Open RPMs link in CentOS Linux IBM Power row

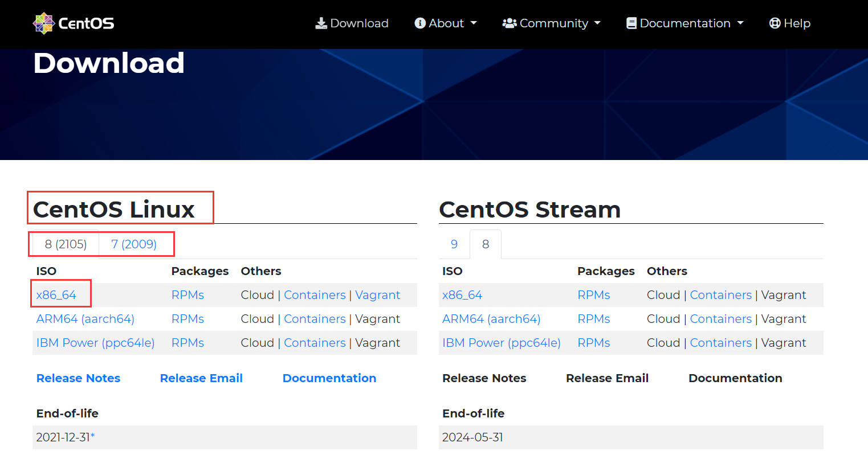tap(188, 343)
